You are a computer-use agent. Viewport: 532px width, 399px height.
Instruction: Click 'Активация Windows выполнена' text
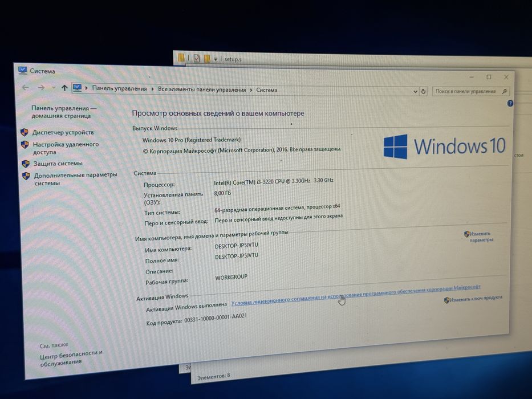186,307
